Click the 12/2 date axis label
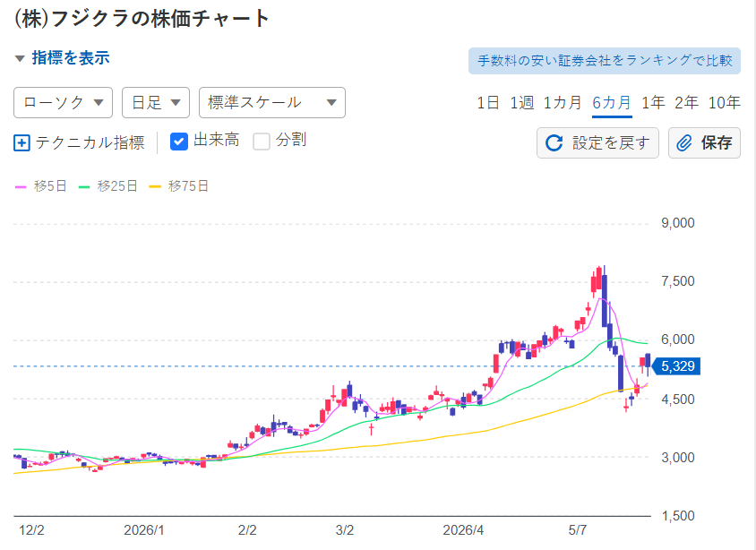756x550 pixels. click(x=32, y=530)
